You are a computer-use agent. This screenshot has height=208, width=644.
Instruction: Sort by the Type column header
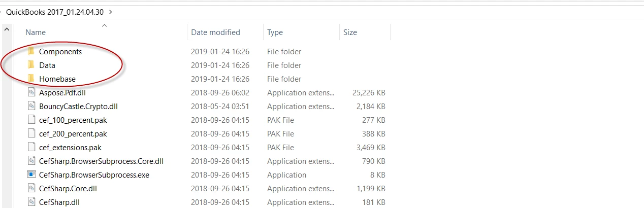[275, 32]
